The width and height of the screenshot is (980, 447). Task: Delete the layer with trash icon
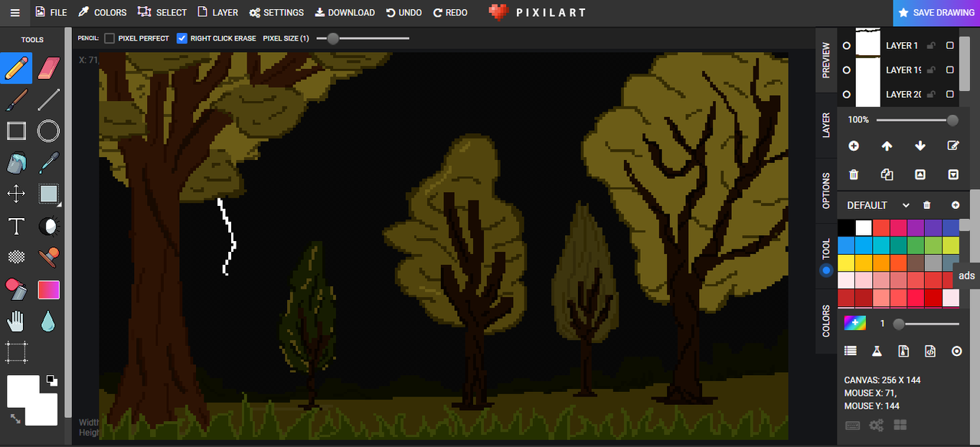[x=854, y=175]
